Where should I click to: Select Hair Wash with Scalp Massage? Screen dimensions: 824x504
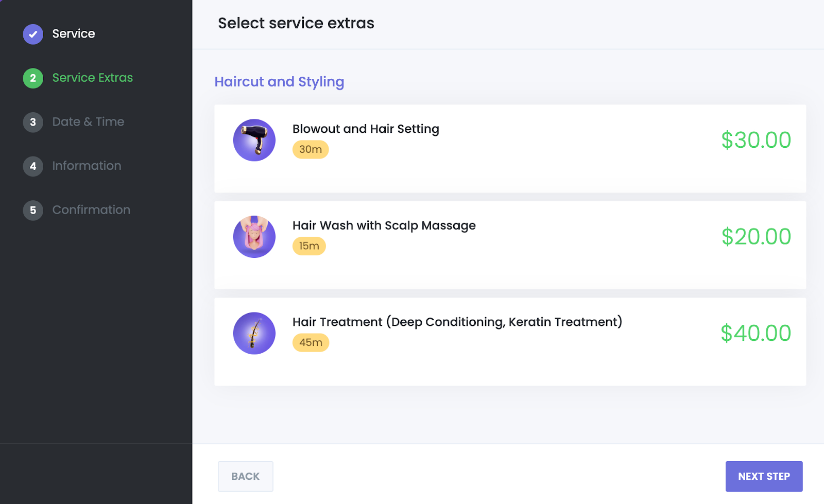[x=384, y=225]
